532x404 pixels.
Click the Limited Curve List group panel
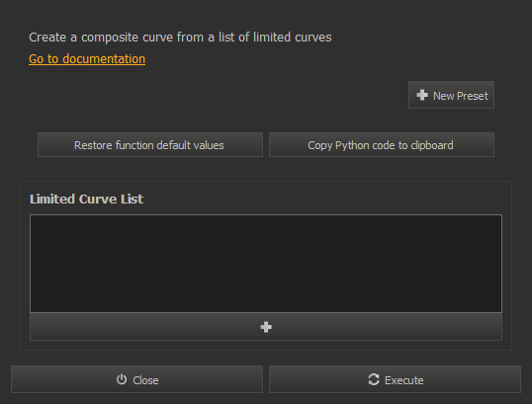coord(266,266)
